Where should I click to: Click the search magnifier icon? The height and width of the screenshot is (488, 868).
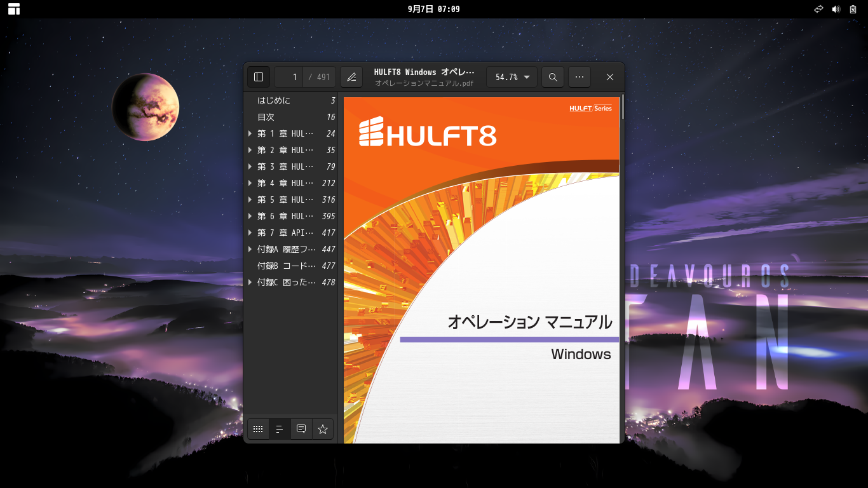[553, 77]
